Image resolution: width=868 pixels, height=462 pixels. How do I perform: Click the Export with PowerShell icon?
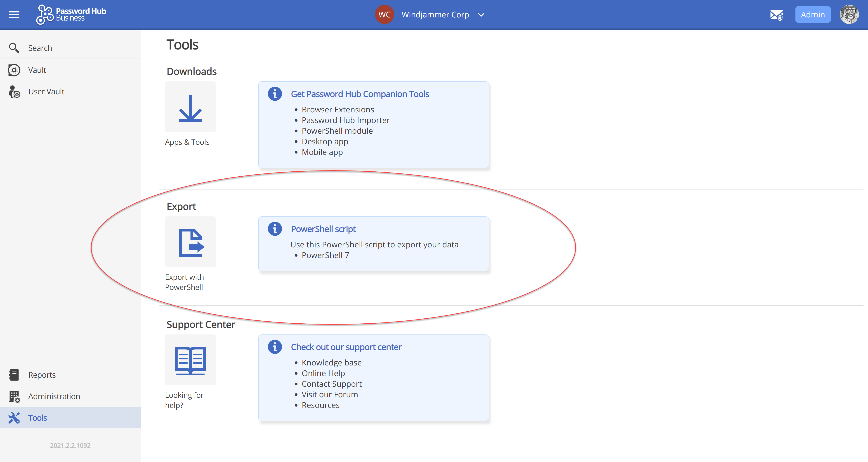tap(190, 242)
